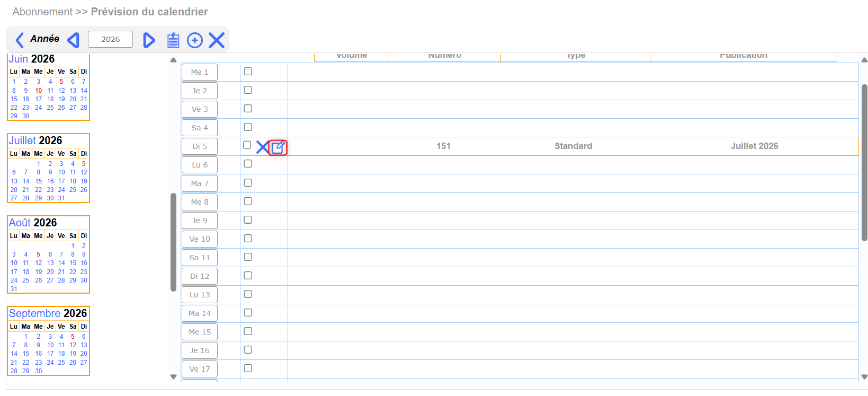
Task: Select 5 in the Juillet 2026 calendar
Action: coord(84,164)
